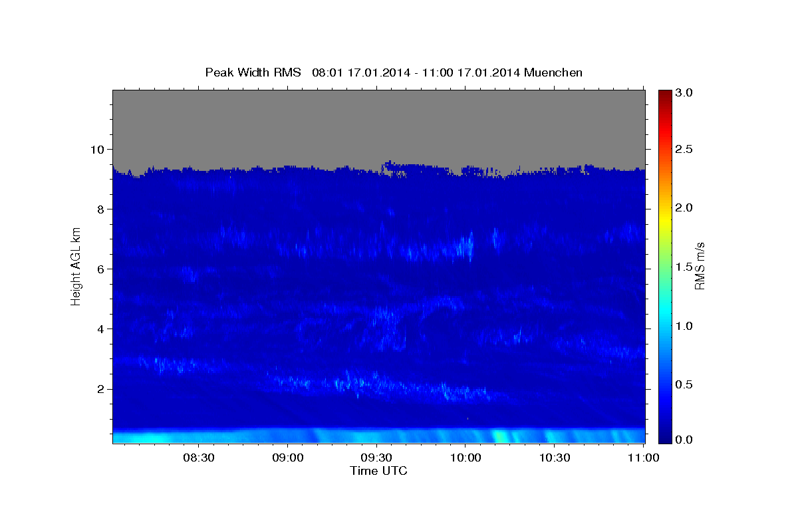Click the 'Muenchen' station name in title
Image resolution: width=798 pixels, height=532 pixels.
coord(553,72)
